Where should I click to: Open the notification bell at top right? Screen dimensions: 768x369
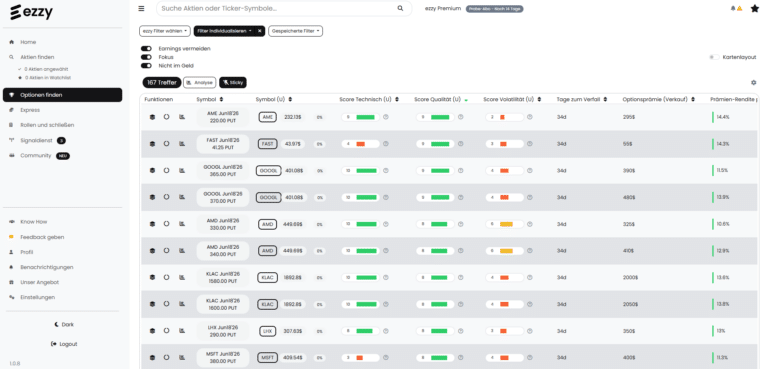point(733,8)
